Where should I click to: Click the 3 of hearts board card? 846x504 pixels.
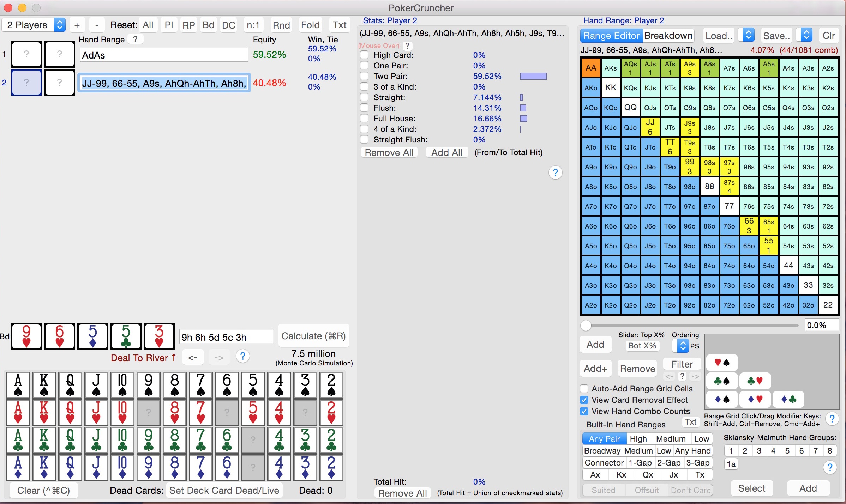(x=159, y=336)
